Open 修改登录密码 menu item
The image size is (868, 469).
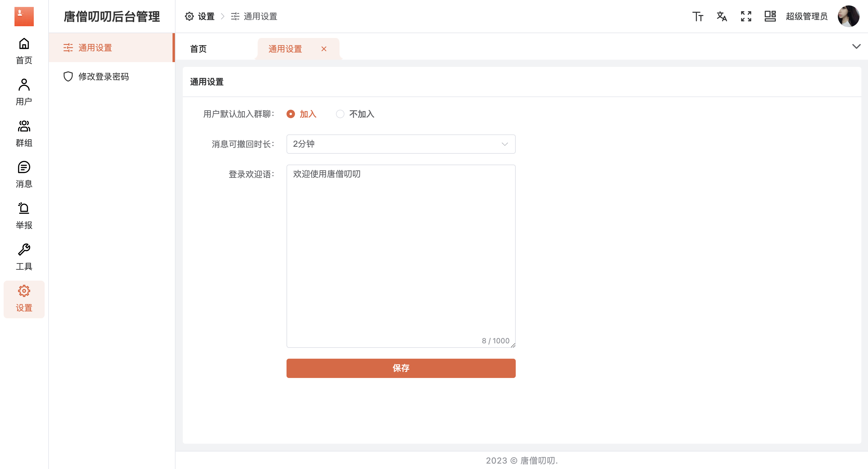(111, 77)
